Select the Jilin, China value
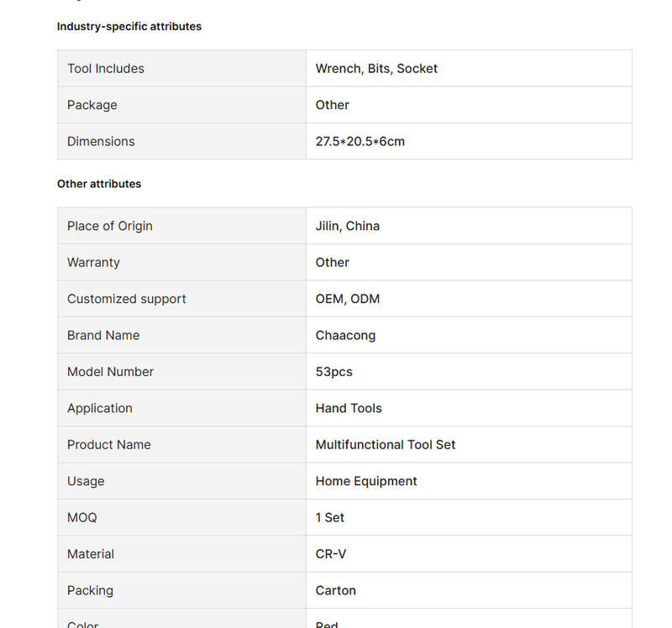Screen dimensions: 672x628 tap(348, 226)
